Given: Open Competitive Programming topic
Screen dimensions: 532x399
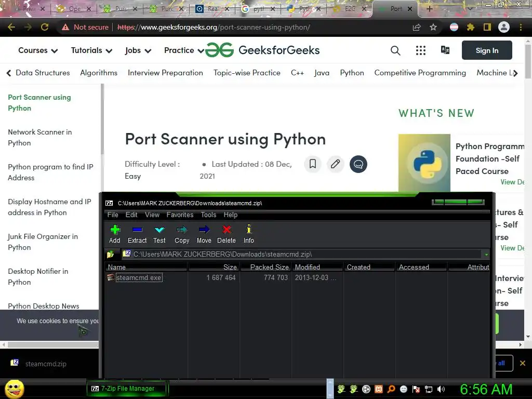Looking at the screenshot, I should (x=420, y=73).
